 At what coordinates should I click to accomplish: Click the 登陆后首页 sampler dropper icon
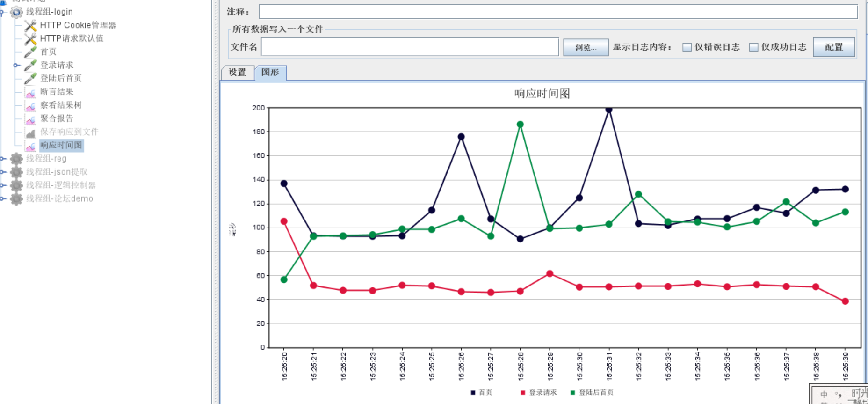tap(30, 78)
